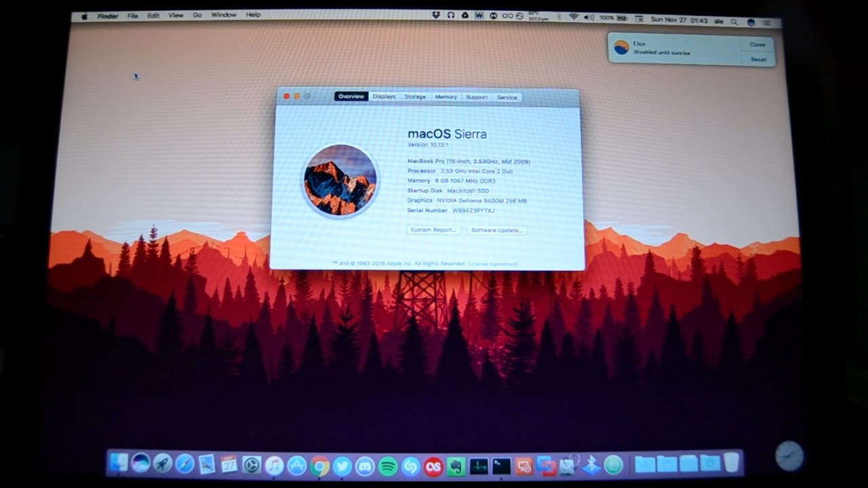868x488 pixels.
Task: Open Safari compass icon in dock
Action: [184, 464]
